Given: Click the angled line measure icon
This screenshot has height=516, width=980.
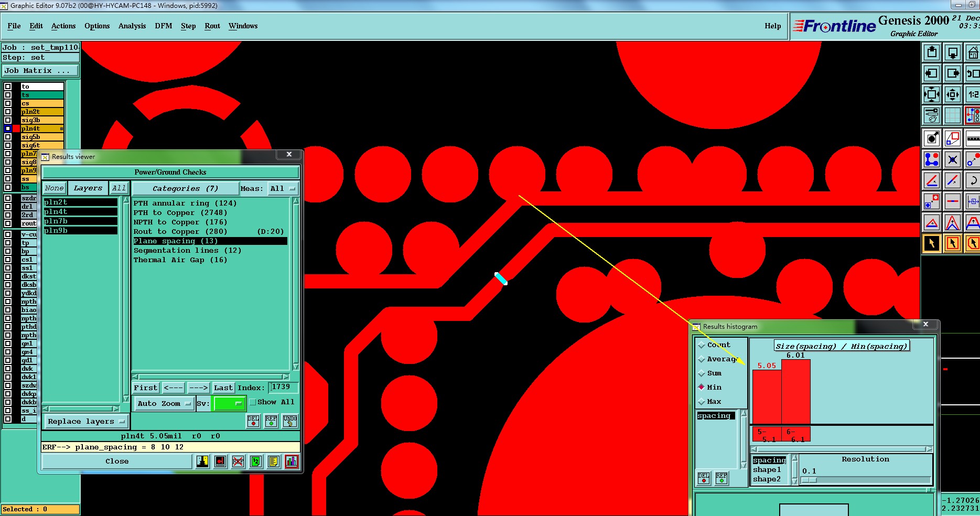Looking at the screenshot, I should (932, 180).
